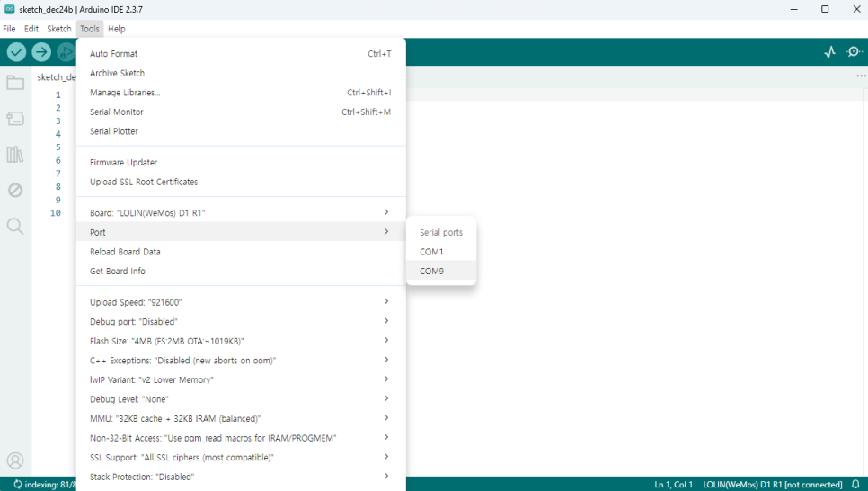Expand the lwIP Variant submenu
The image size is (868, 491).
(241, 379)
